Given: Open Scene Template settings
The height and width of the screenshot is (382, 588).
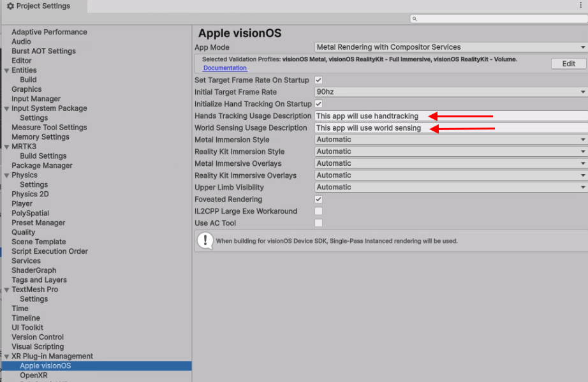Looking at the screenshot, I should (x=39, y=242).
